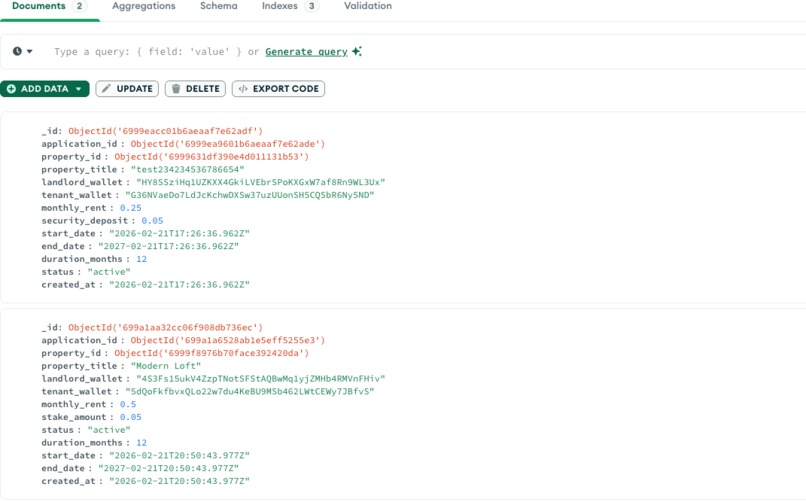806x502 pixels.
Task: Click the UPDATE button
Action: pos(127,89)
